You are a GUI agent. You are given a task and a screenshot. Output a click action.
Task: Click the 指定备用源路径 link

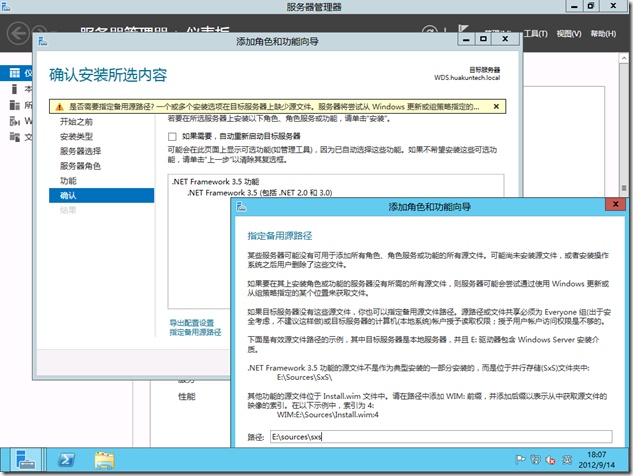click(195, 332)
